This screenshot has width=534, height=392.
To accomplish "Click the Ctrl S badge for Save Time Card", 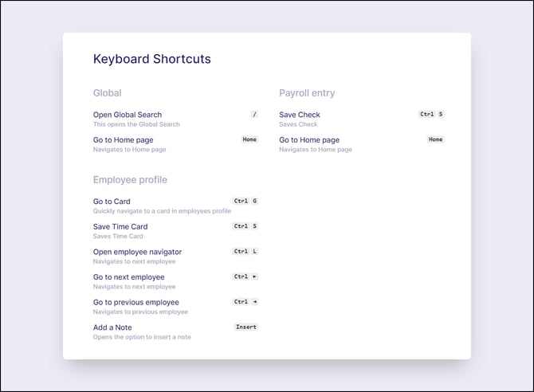I will click(x=245, y=226).
